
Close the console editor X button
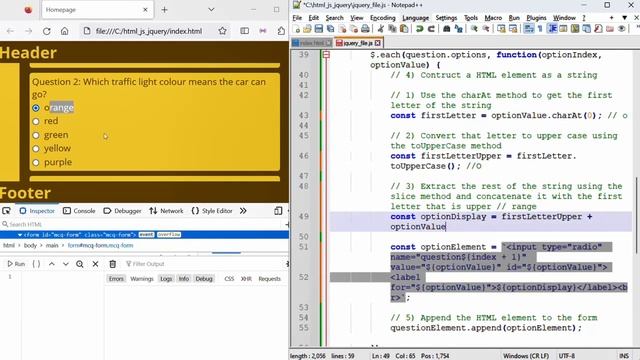coord(95,264)
